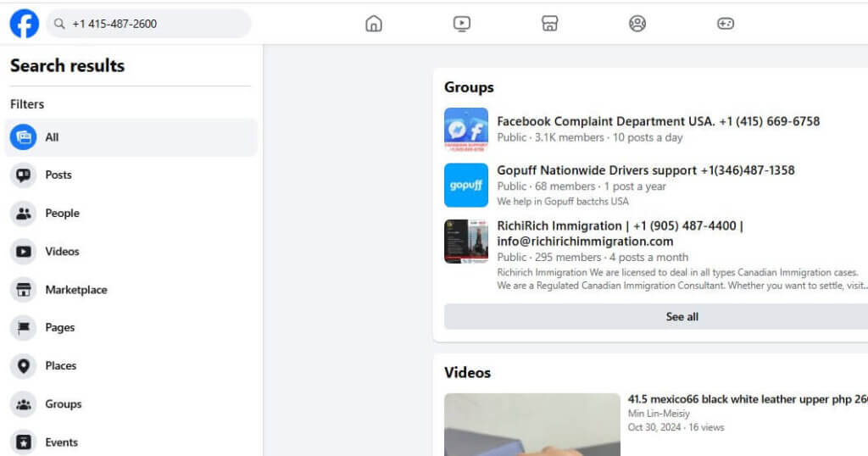Select the Marketplace filter icon in sidebar

click(23, 290)
